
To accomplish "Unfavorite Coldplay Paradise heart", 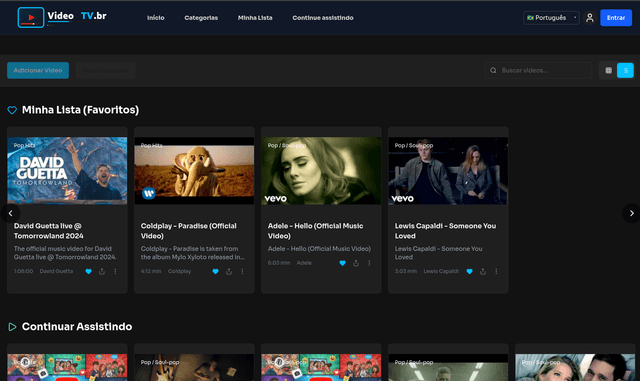I will tap(216, 272).
